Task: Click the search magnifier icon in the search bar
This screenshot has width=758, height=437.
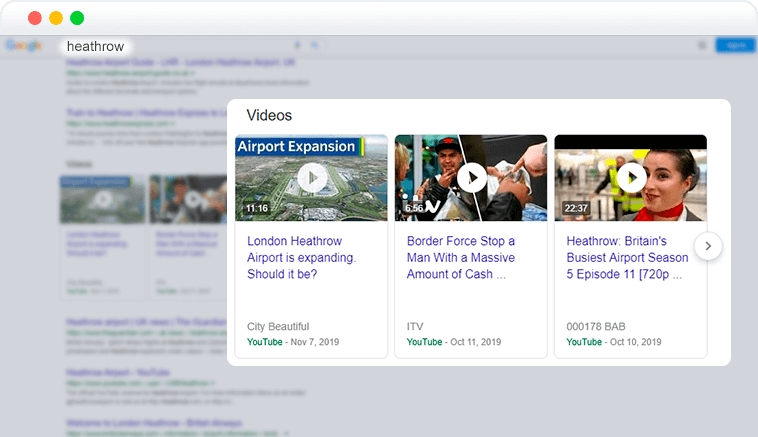Action: click(x=315, y=45)
